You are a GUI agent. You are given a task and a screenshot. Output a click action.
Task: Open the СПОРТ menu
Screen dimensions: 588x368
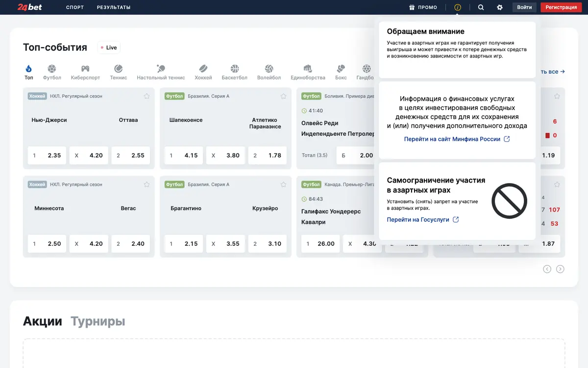[x=75, y=7]
